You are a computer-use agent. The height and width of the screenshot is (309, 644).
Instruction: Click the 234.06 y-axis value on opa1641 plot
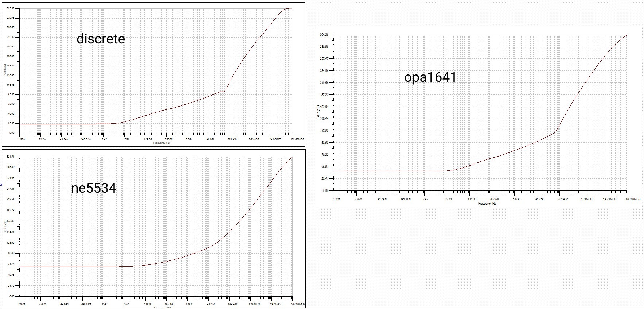coord(324,71)
